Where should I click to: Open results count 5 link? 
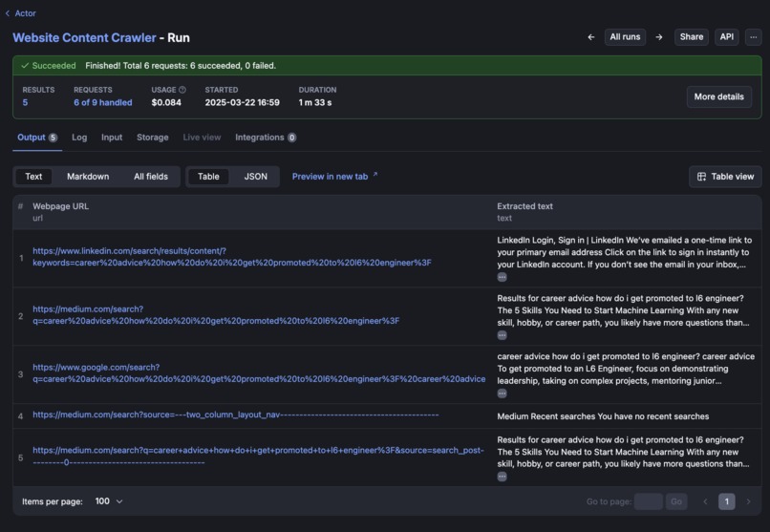click(25, 102)
